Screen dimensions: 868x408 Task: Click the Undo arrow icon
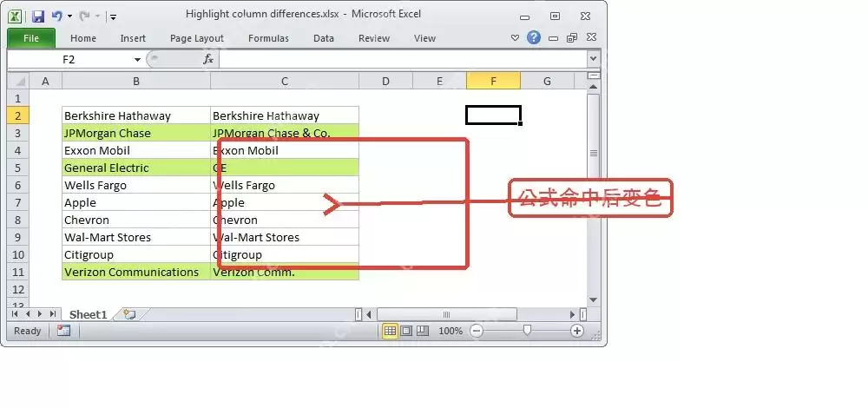pyautogui.click(x=57, y=16)
